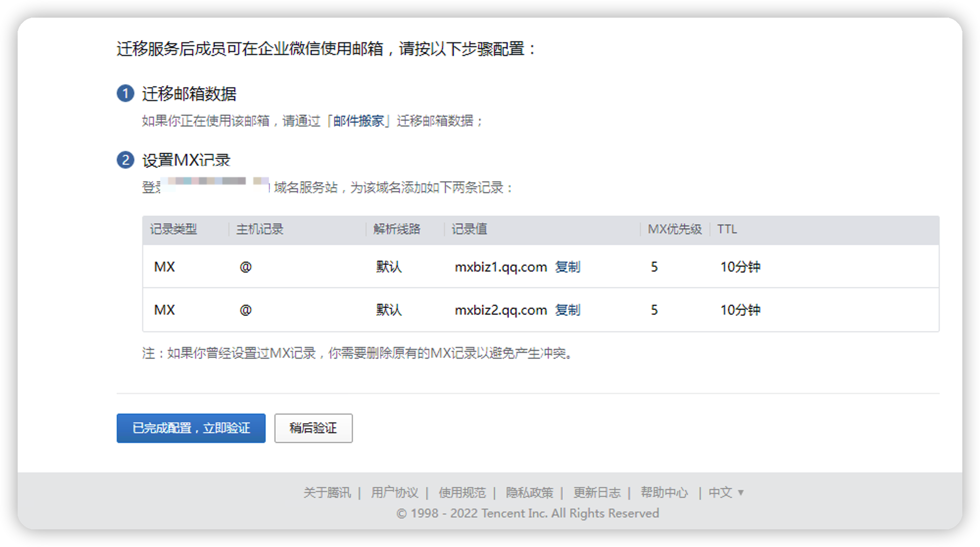
Task: Open the 邮件搬家 link
Action: [x=359, y=122]
